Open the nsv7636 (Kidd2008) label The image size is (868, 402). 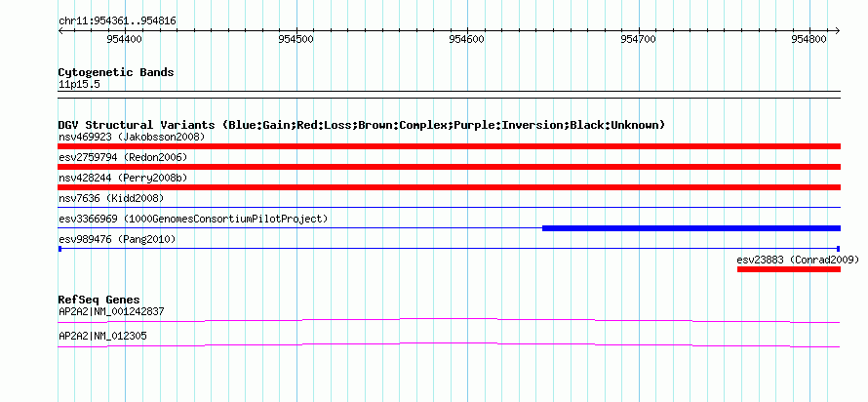[111, 198]
